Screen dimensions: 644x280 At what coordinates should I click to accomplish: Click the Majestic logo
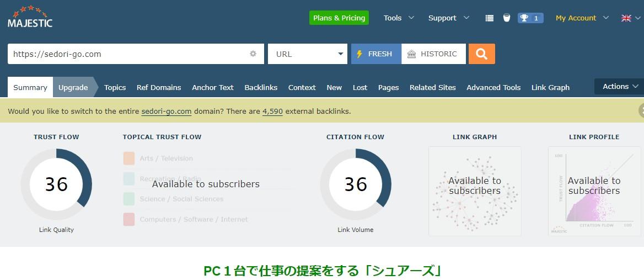(30, 17)
